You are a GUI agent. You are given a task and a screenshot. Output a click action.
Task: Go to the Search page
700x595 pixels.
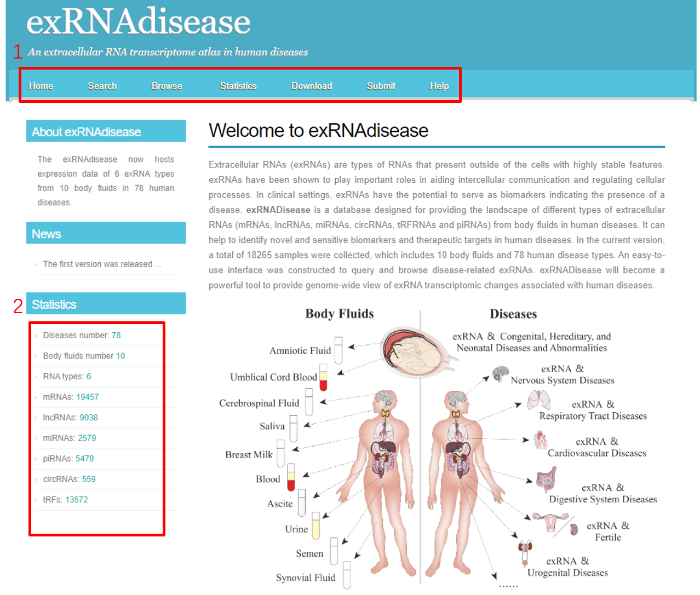click(x=102, y=86)
